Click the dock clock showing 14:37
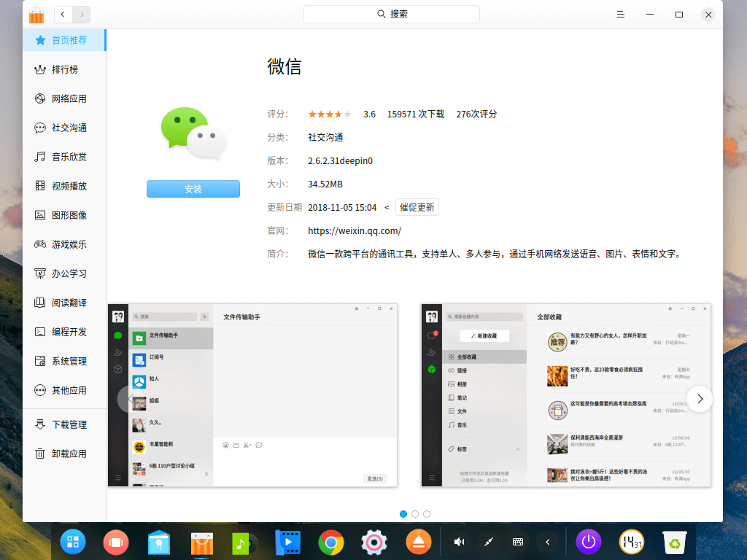This screenshot has height=560, width=747. (632, 542)
